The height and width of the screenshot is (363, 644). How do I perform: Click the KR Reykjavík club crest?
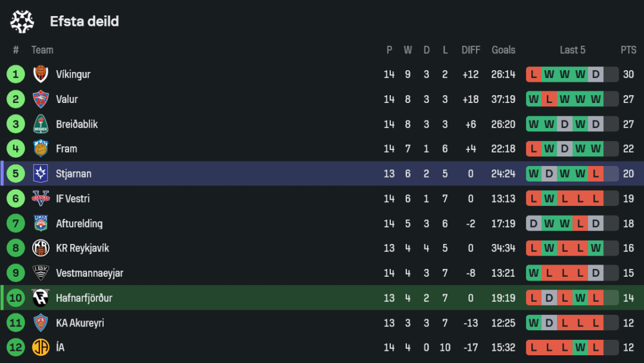pyautogui.click(x=41, y=248)
